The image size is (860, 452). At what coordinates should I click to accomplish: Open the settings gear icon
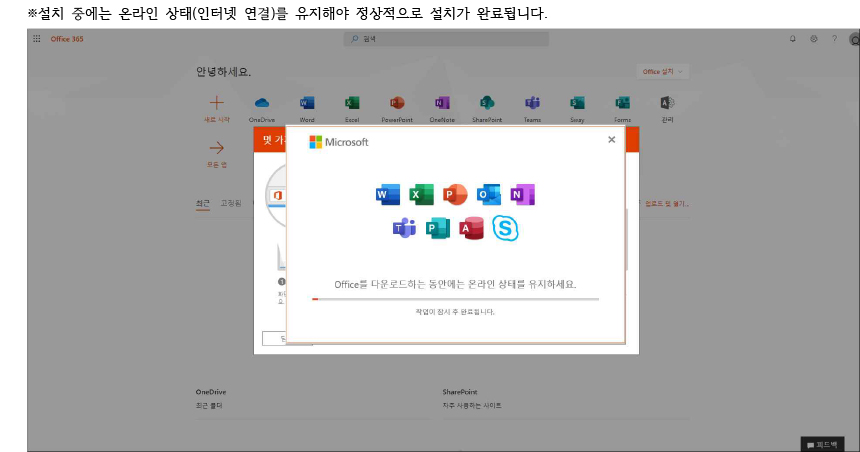coord(814,39)
